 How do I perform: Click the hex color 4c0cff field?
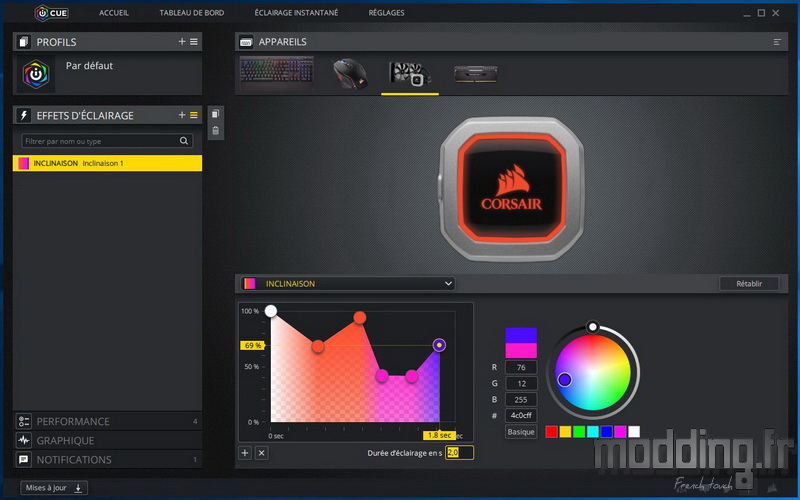521,415
